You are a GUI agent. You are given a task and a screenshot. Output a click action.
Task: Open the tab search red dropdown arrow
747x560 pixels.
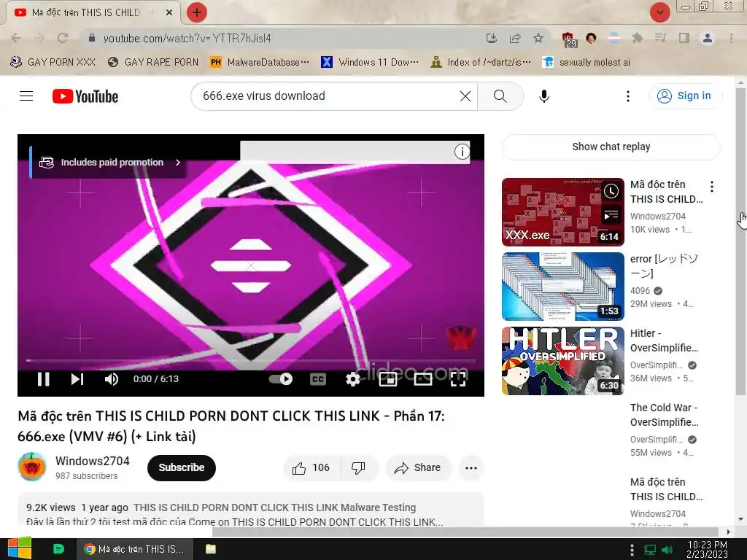pos(659,12)
